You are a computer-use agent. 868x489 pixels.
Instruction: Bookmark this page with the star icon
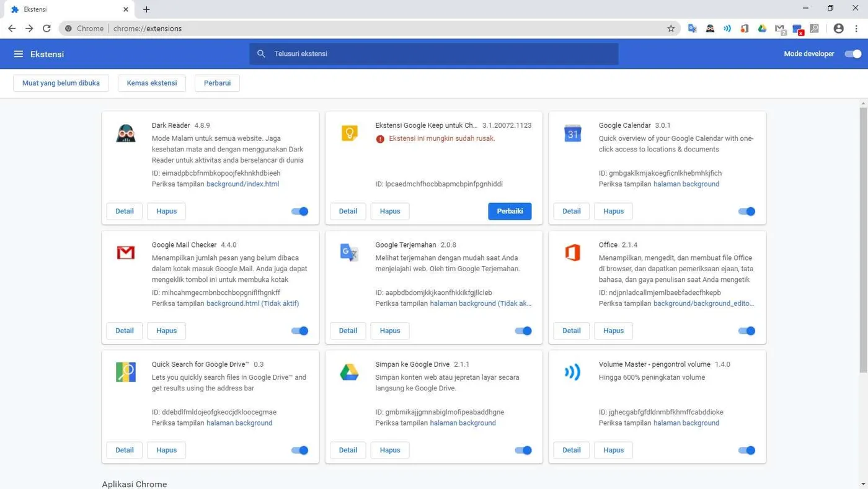[671, 29]
